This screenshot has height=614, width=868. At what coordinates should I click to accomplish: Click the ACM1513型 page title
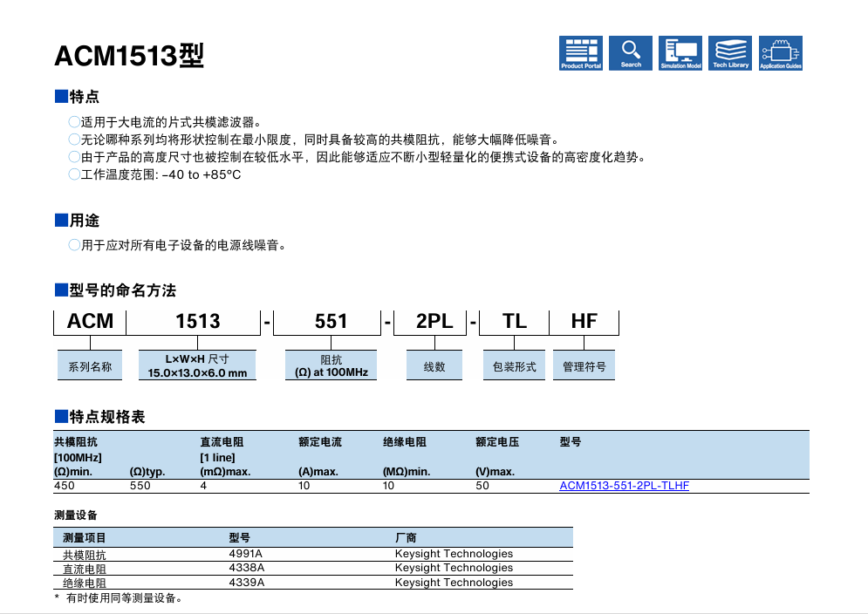(129, 55)
